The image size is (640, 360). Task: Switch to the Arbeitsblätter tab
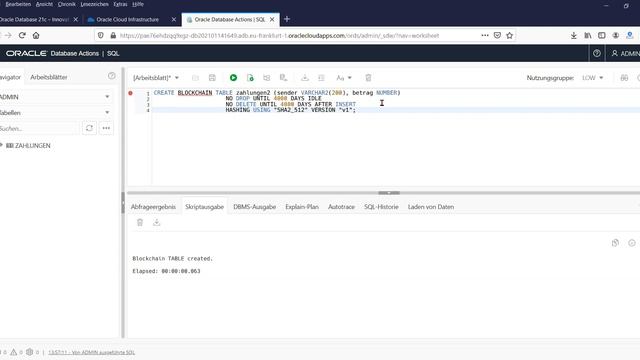coord(49,77)
